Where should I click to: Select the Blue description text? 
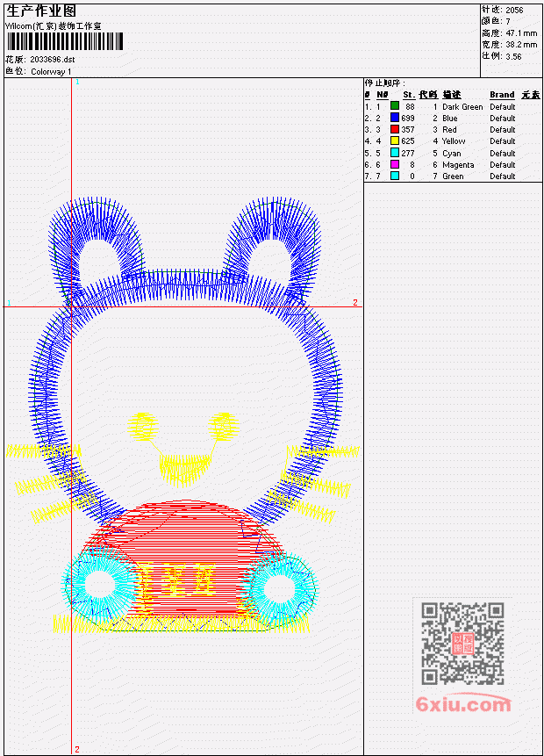450,119
